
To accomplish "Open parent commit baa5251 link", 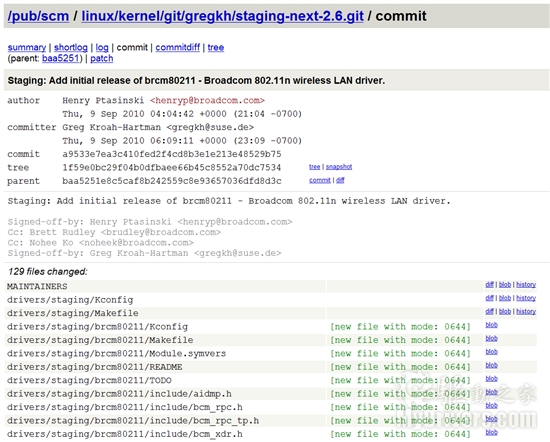I will [61, 58].
